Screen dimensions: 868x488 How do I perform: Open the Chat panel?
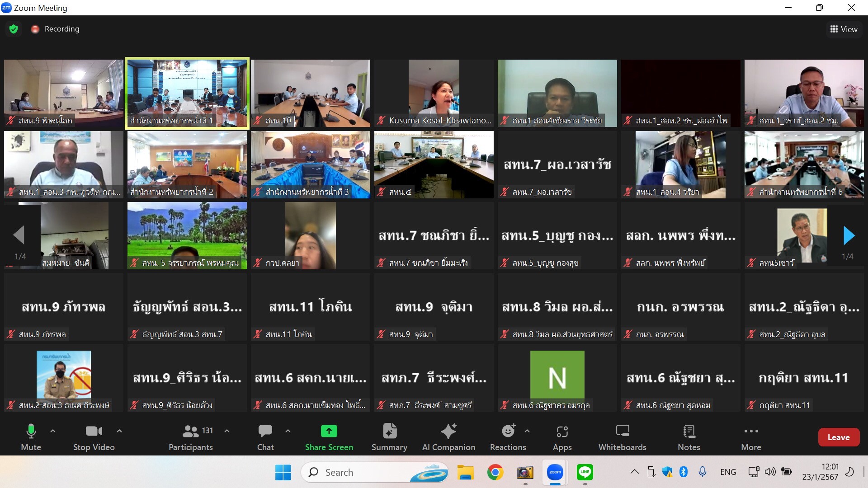[x=265, y=437]
